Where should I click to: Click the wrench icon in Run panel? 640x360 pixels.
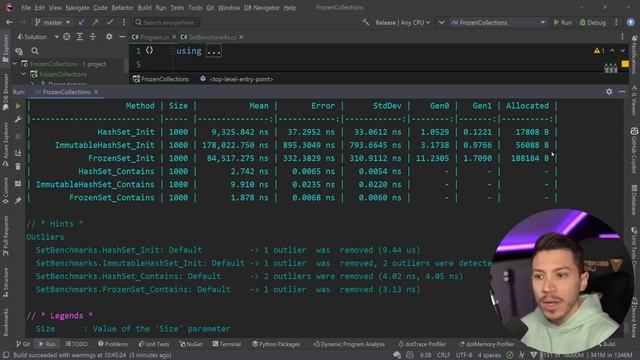[18, 119]
